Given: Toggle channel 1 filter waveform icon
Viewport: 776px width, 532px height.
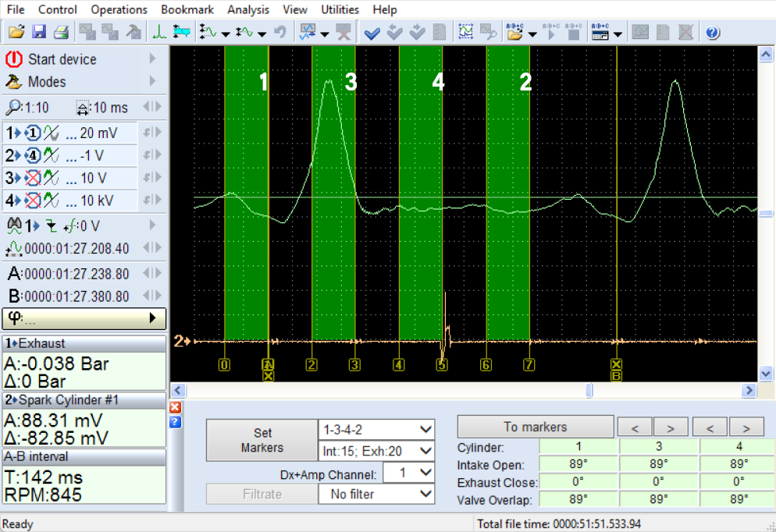Looking at the screenshot, I should pos(51,133).
